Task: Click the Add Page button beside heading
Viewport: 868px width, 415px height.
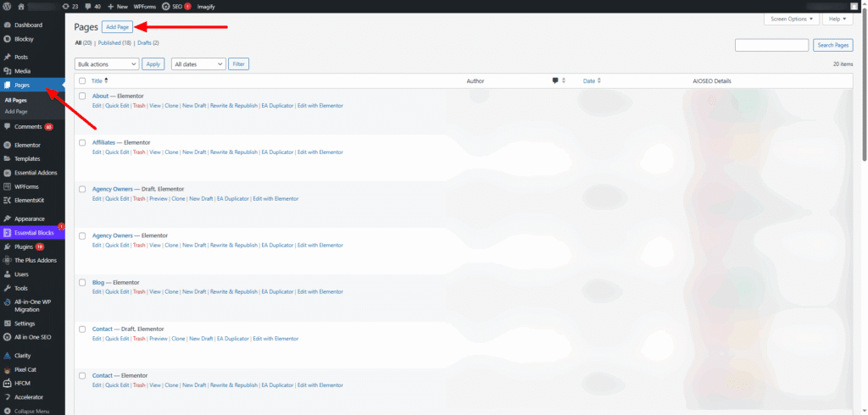Action: coord(117,27)
